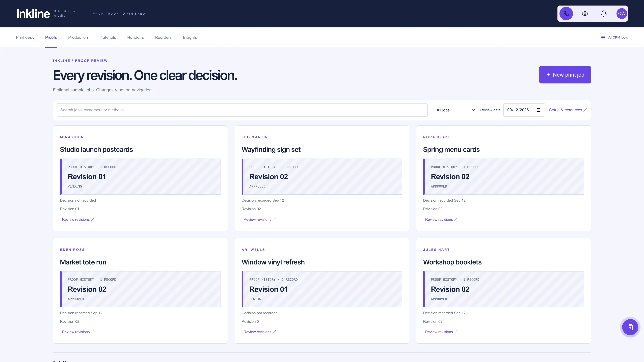The width and height of the screenshot is (644, 362).
Task: Open calendar picker icon in Review date field
Action: pos(539,110)
